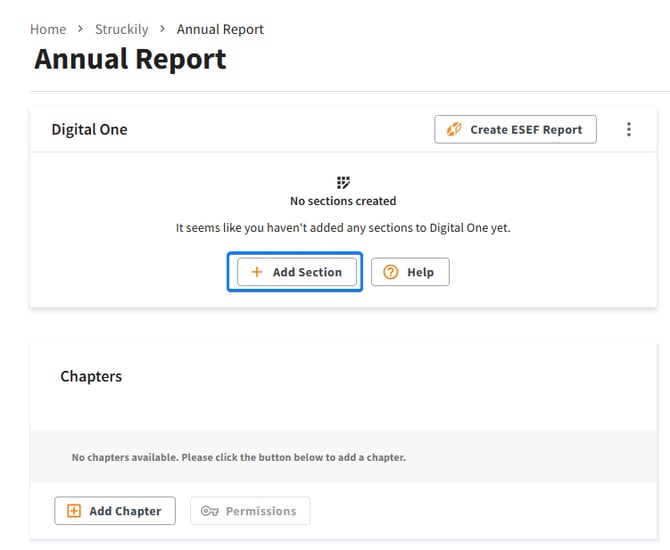Click the Create ESEF Report button
The image size is (670, 550).
(515, 129)
